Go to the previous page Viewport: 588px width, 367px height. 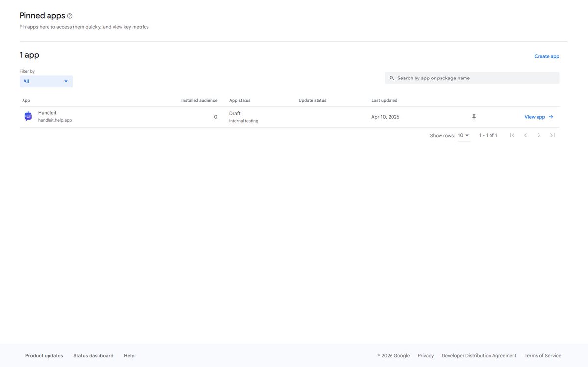pos(525,135)
